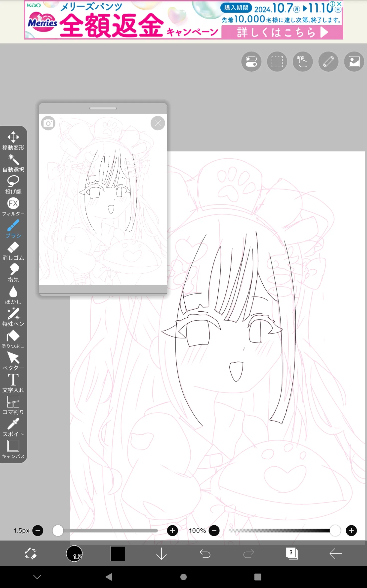Select the Blur (ぼかし) tool
Viewport: 367px width, 588px height.
click(x=13, y=295)
